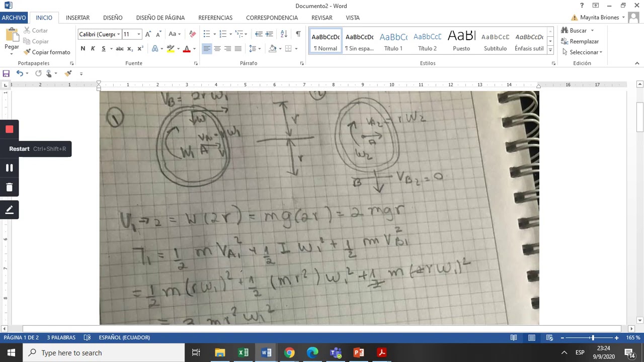
Task: Open the INSERTAR ribbon tab
Action: 77,18
